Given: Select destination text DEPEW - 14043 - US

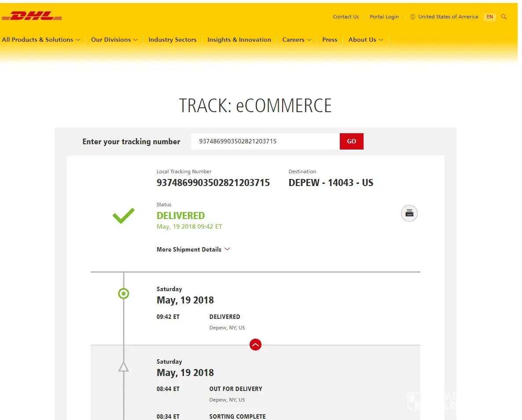Looking at the screenshot, I should pyautogui.click(x=331, y=183).
